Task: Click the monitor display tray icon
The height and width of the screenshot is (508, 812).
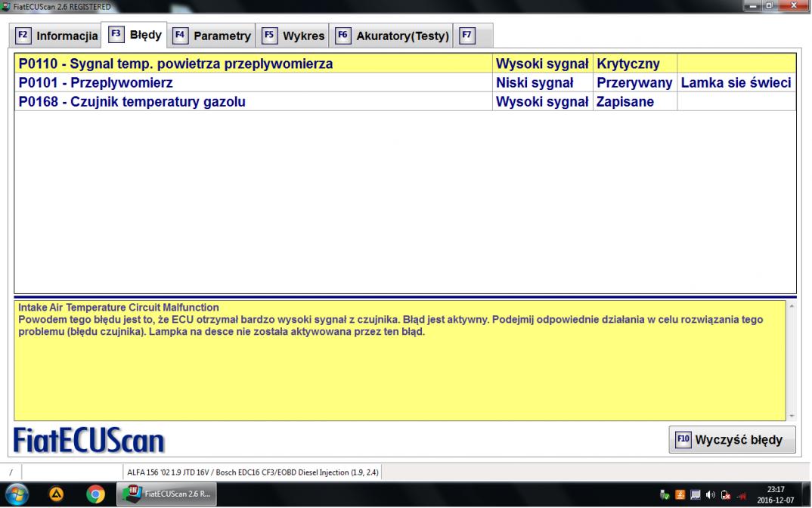Action: coord(695,495)
